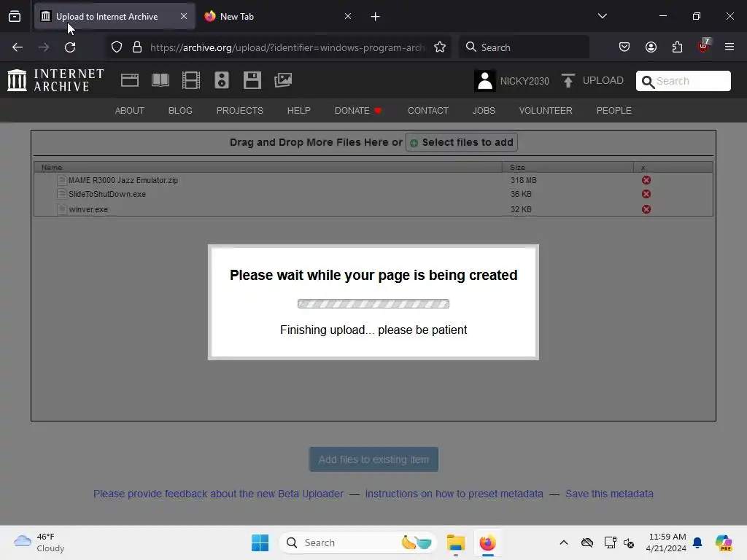Open the uBlock Origin extension icon
The height and width of the screenshot is (560, 747).
pos(704,46)
